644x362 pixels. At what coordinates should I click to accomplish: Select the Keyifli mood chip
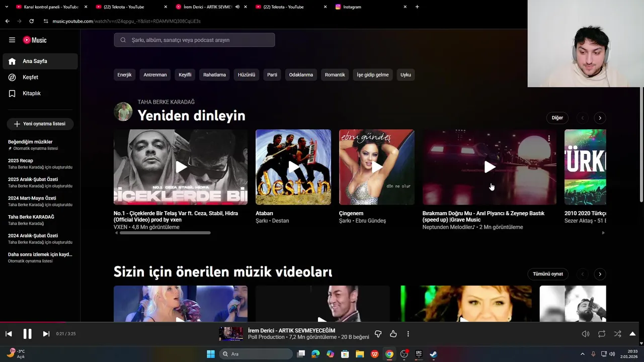(x=185, y=74)
